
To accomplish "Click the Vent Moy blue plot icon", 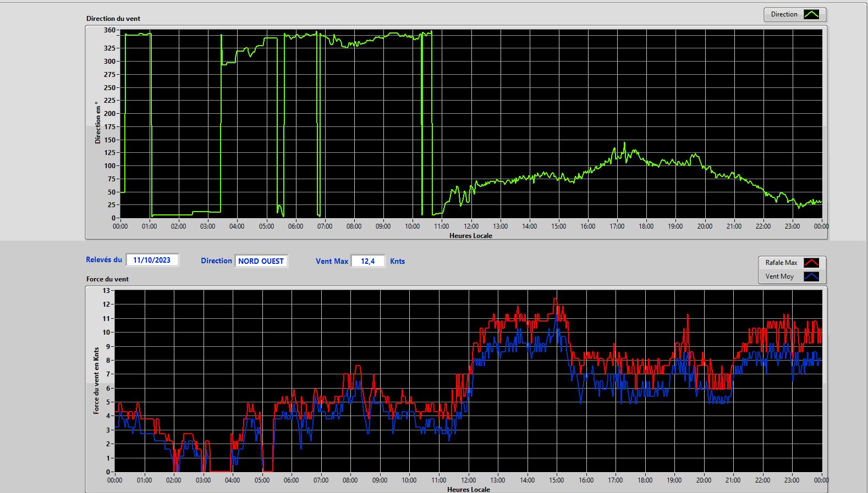I will [811, 276].
